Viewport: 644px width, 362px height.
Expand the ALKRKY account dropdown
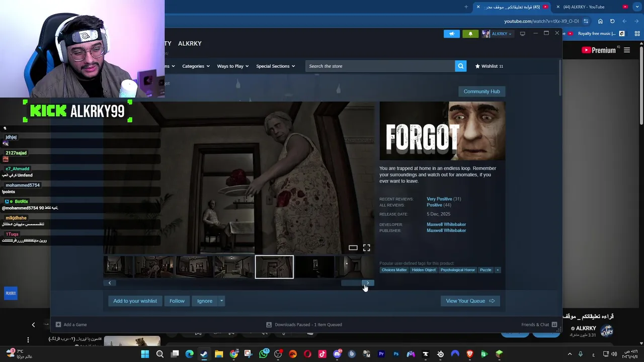[497, 34]
